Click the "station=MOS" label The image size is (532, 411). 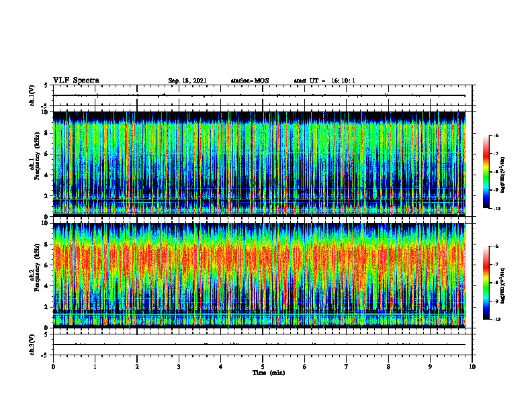tap(250, 81)
